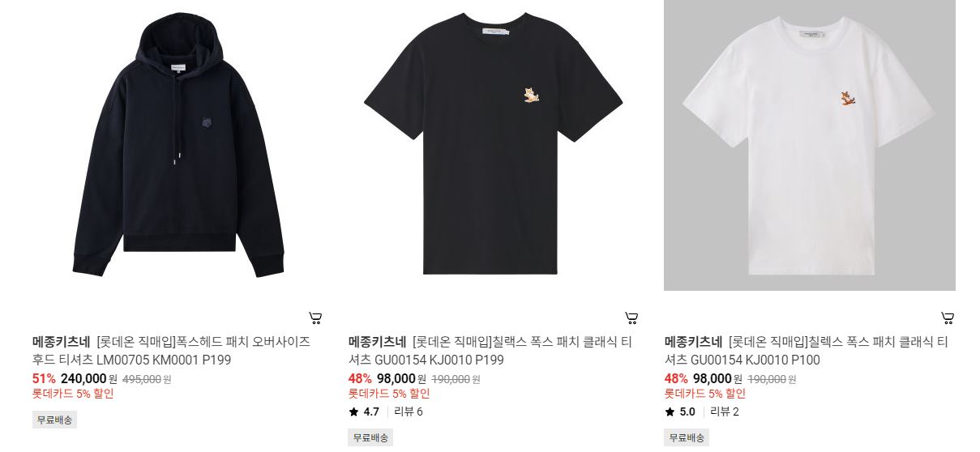Open the white t-shirt product image
This screenshot has height=452, width=980.
[810, 145]
